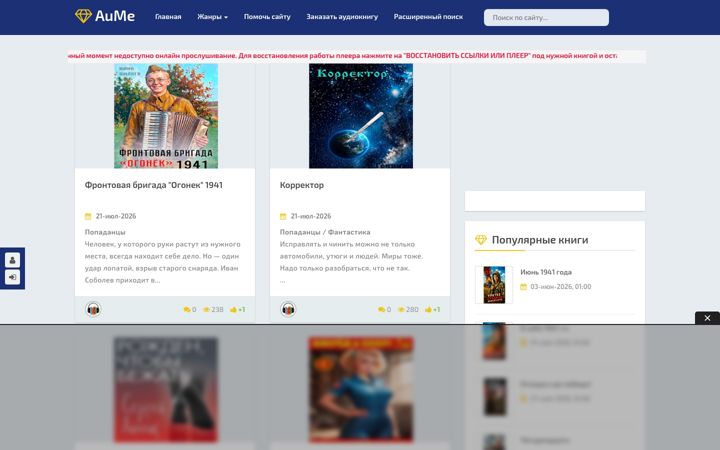Open the Июнь 1941 года cover thumbnail
The height and width of the screenshot is (450, 720).
494,285
